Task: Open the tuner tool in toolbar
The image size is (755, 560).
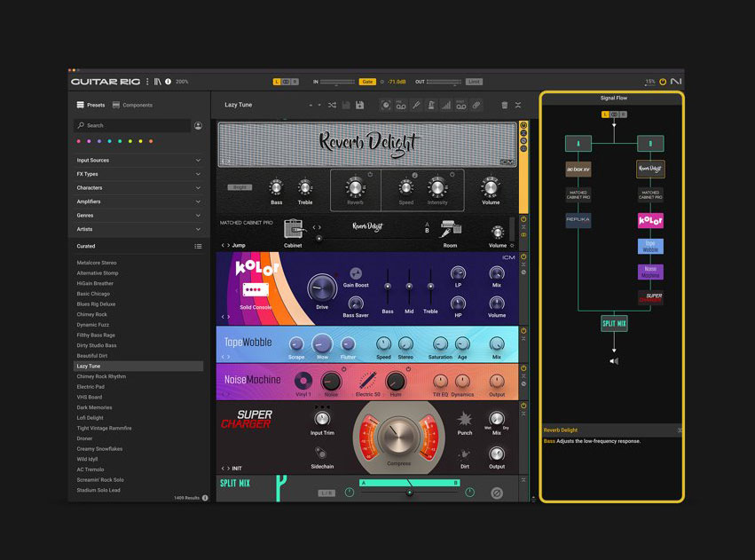Action: pyautogui.click(x=416, y=105)
